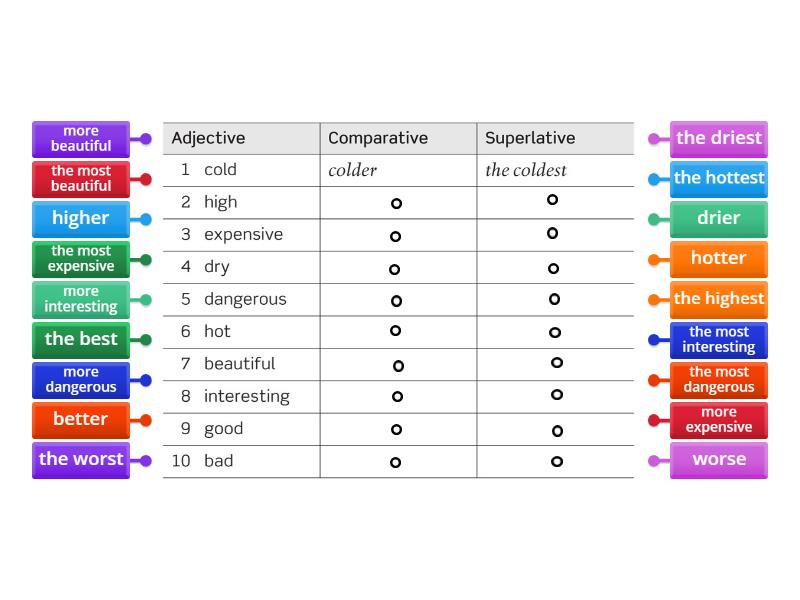Select the 'worse' answer tile
This screenshot has height=600, width=800.
(x=718, y=459)
